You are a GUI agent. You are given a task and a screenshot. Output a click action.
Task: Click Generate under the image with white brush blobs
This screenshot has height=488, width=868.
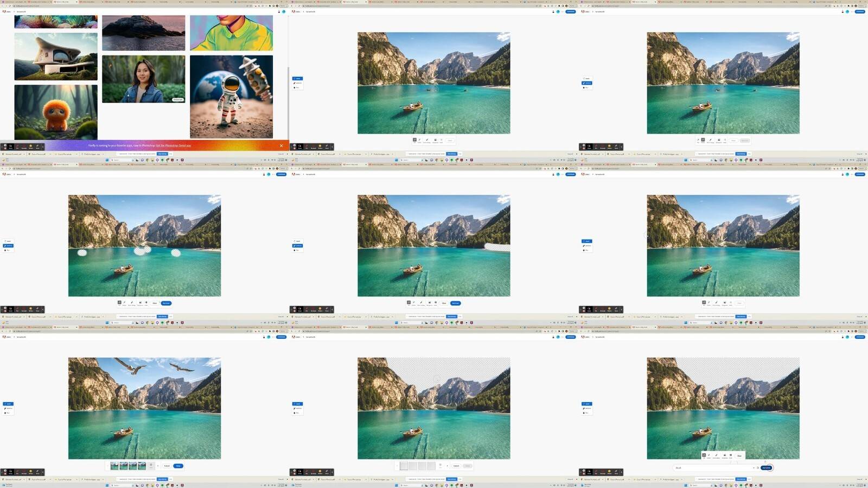(166, 303)
